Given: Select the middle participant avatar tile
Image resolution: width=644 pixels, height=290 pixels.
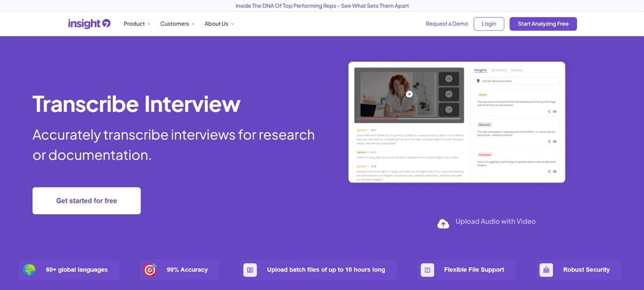Looking at the screenshot, I should point(449,94).
